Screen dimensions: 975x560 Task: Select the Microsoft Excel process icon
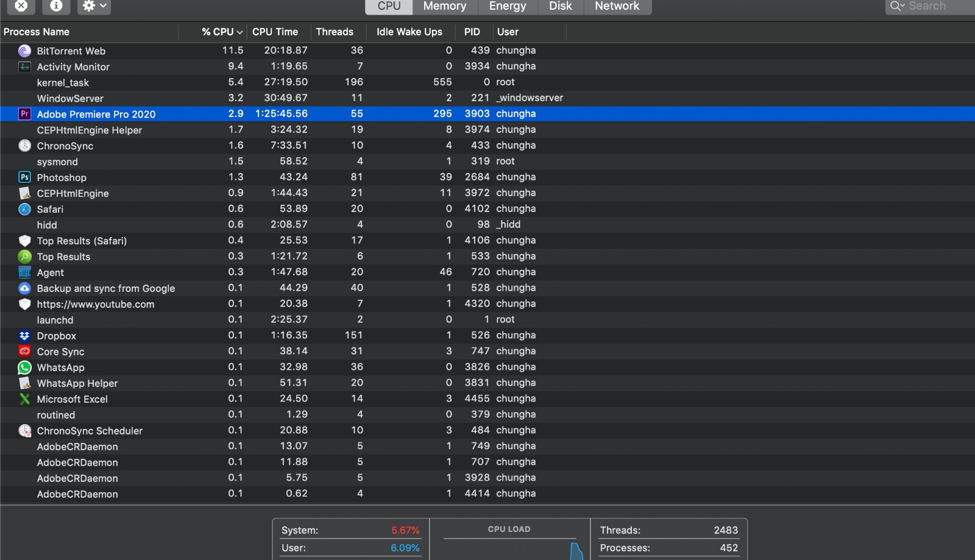(24, 399)
